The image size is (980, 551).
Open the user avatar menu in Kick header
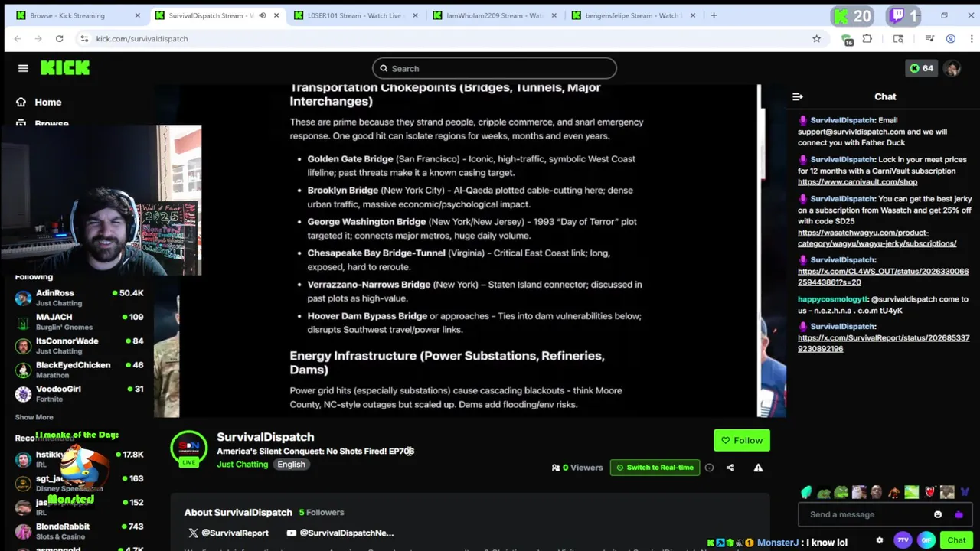tap(952, 68)
